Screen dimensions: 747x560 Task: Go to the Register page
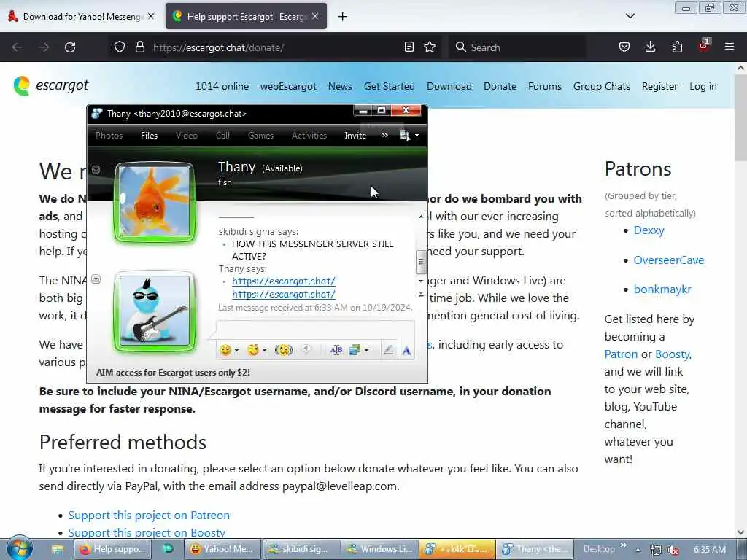[659, 86]
